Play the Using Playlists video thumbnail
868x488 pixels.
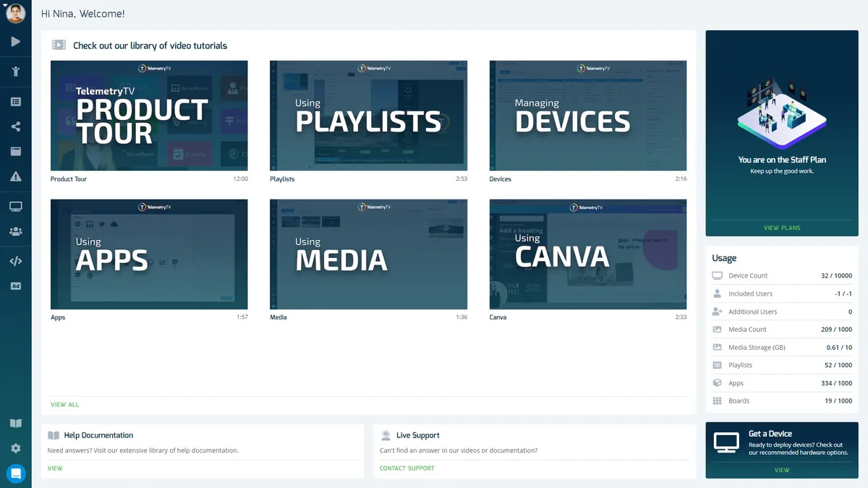click(369, 116)
